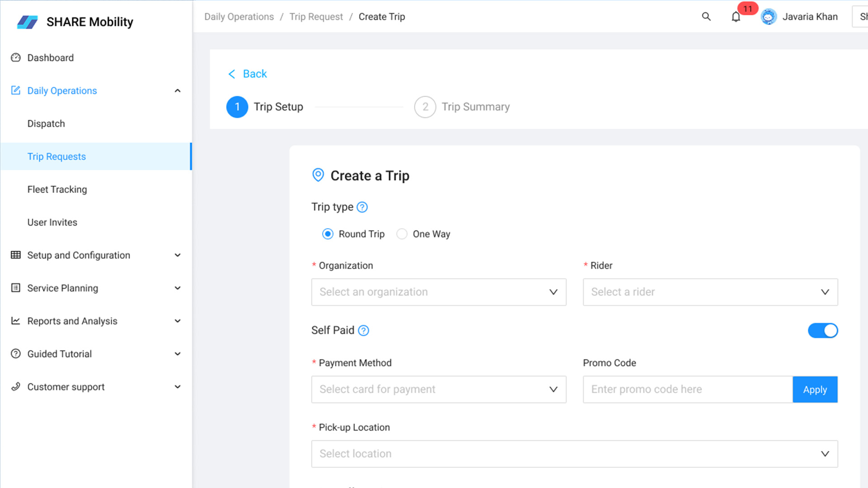868x488 pixels.
Task: Click the search magnifier icon in header
Action: click(x=706, y=17)
